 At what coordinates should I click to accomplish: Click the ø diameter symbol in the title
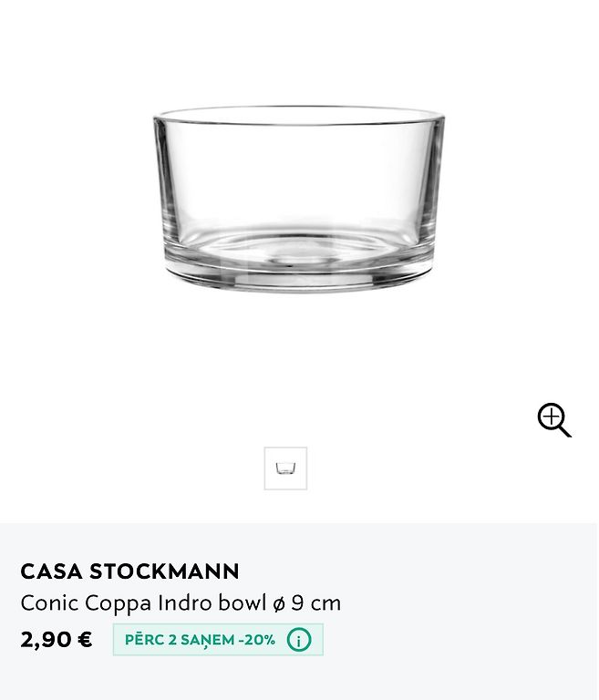(x=279, y=604)
